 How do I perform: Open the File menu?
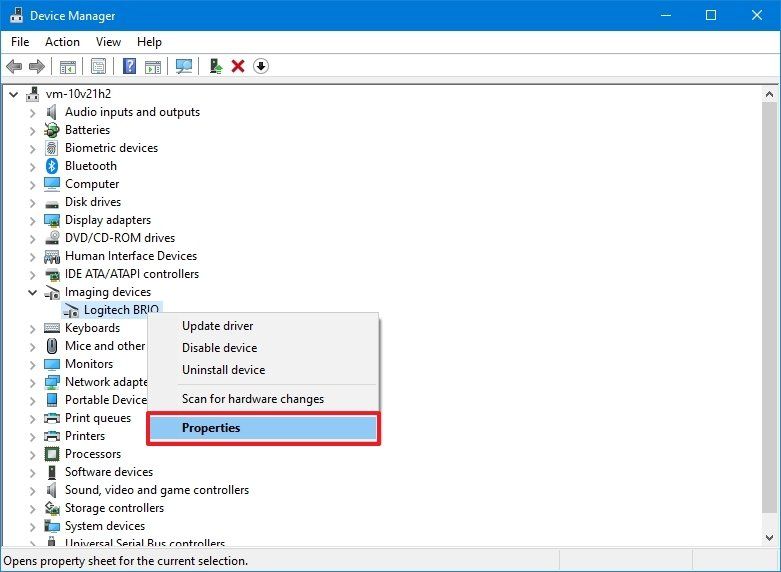[20, 42]
